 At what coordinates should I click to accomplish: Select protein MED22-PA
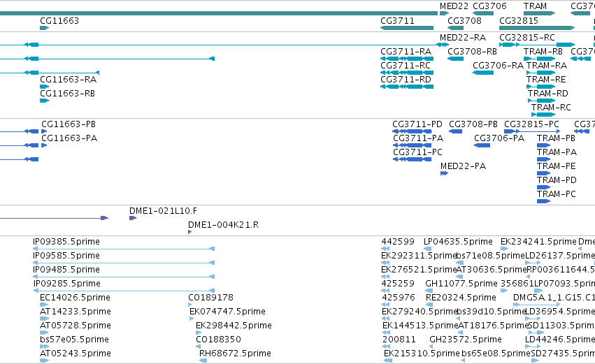(463, 166)
